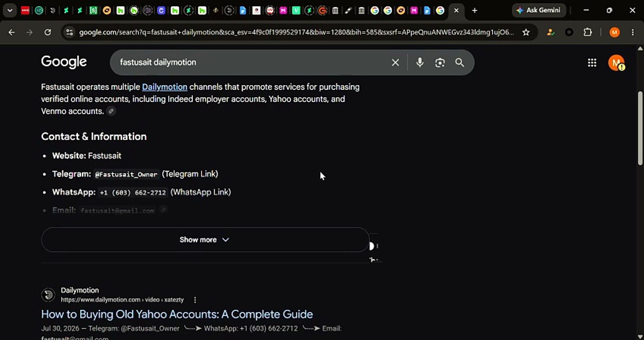
Task: Click the Contact & Information heading
Action: [x=94, y=136]
